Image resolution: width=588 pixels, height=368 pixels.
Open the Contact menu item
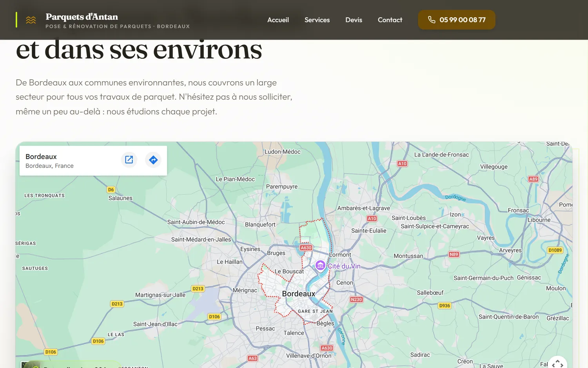pos(390,20)
